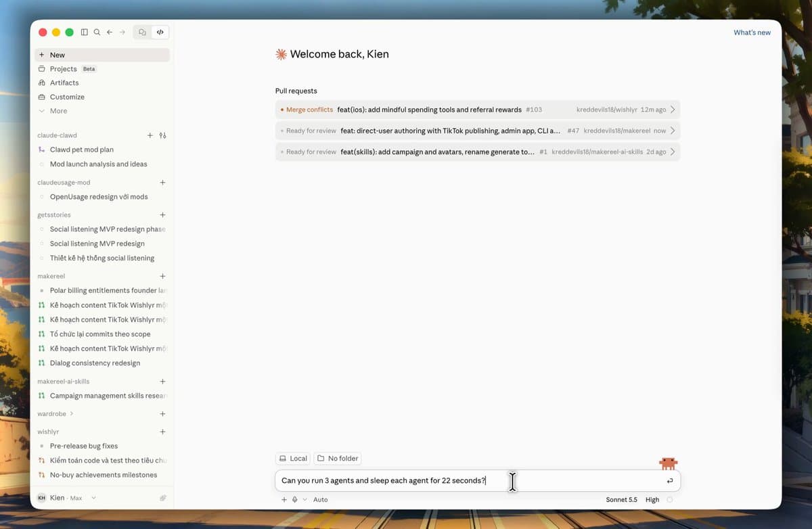The height and width of the screenshot is (529, 812).
Task: Add new session in claudeusage-mod project
Action: (x=162, y=183)
